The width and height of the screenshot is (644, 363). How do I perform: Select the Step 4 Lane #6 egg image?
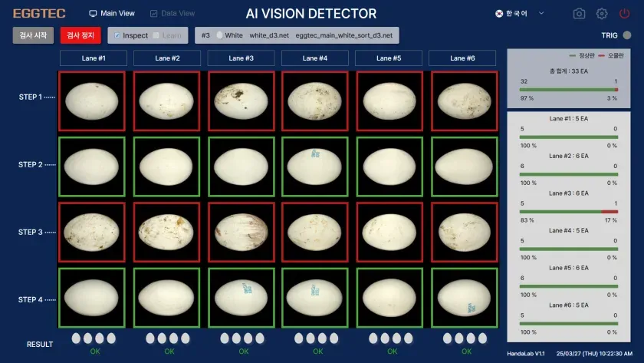click(x=464, y=298)
